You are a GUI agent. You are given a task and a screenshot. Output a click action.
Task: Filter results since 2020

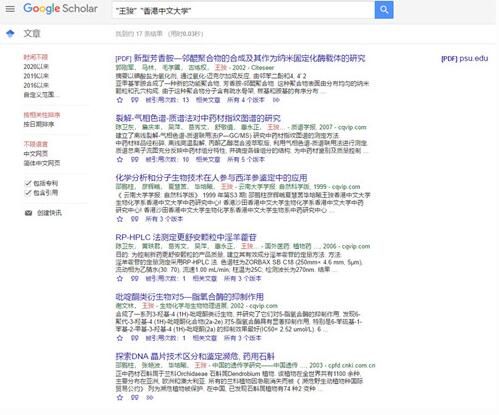36,67
